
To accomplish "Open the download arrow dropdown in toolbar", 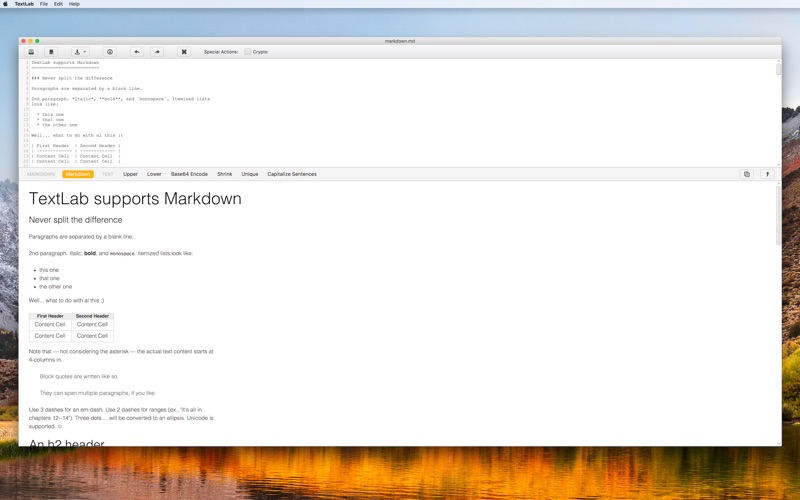I will [80, 52].
